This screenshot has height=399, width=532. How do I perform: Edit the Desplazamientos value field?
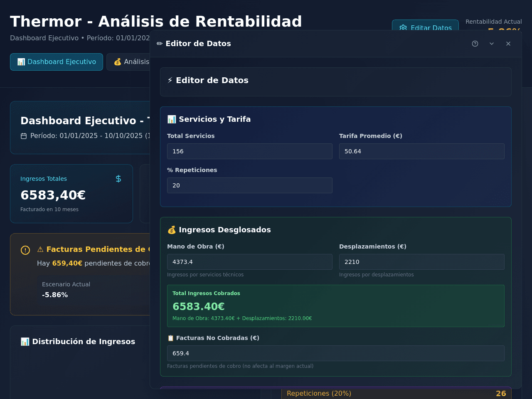tap(422, 262)
